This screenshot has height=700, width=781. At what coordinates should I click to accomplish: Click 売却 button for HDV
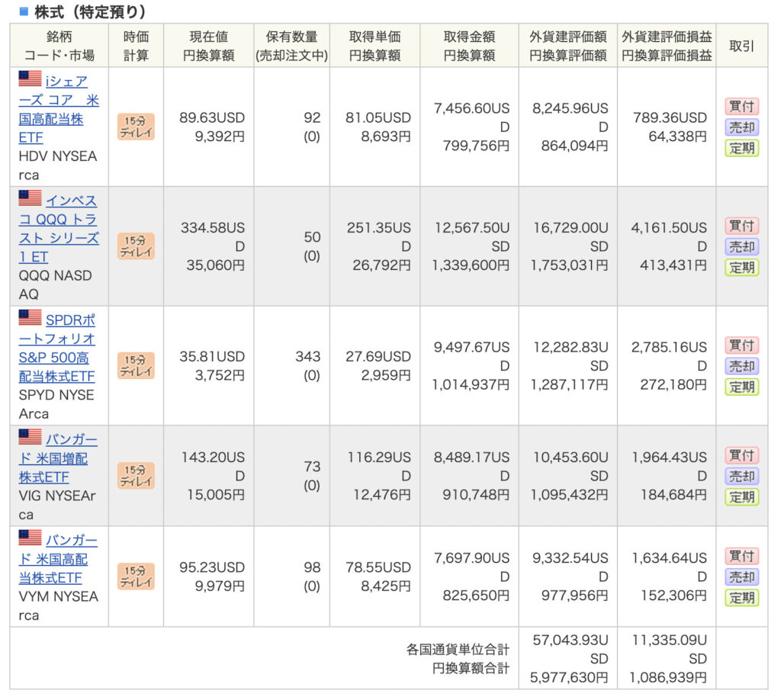coord(741,127)
